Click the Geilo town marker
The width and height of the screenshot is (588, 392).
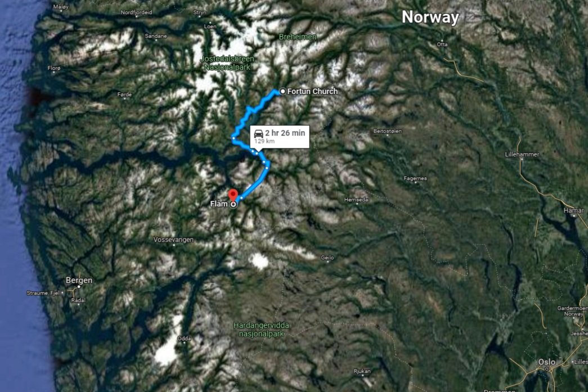(327, 262)
